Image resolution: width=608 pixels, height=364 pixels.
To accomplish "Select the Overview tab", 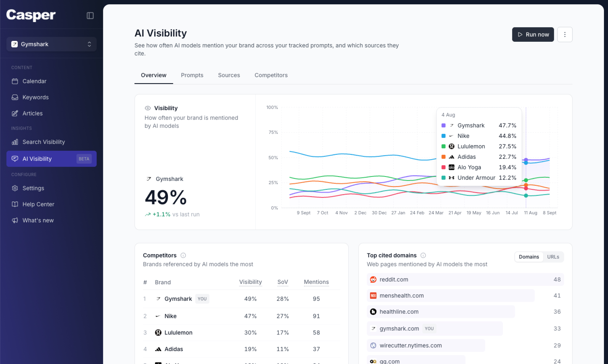I will (x=154, y=75).
